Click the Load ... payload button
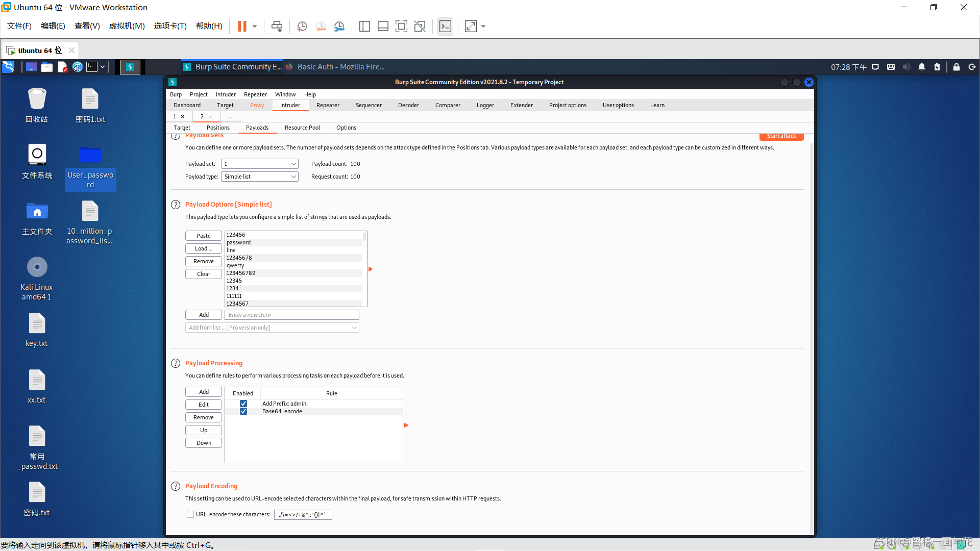 pos(203,248)
